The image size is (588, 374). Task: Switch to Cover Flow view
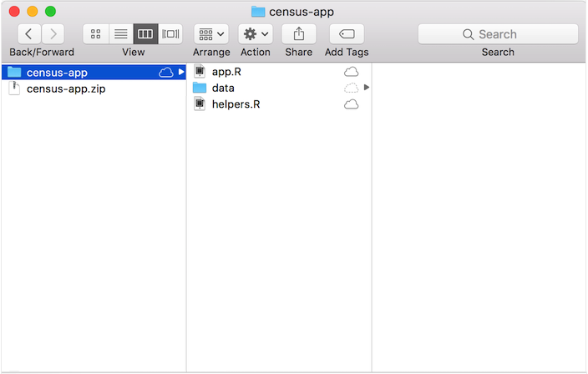point(170,34)
